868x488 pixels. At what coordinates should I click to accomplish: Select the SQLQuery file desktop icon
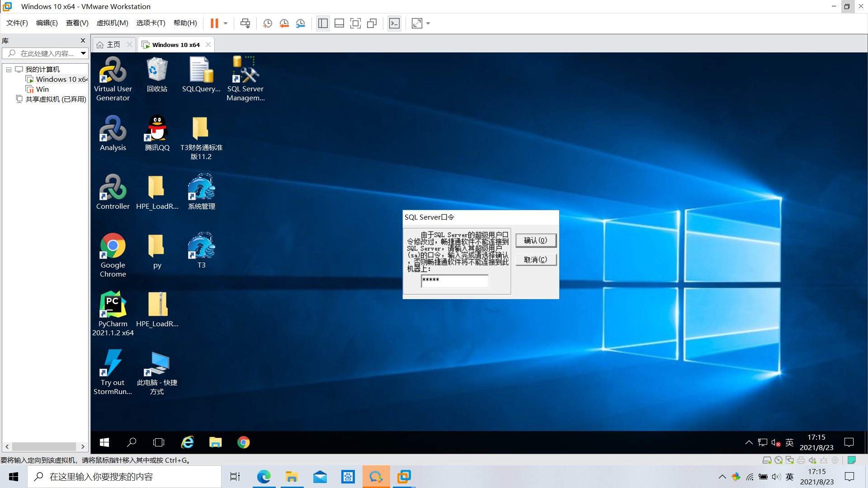point(201,75)
